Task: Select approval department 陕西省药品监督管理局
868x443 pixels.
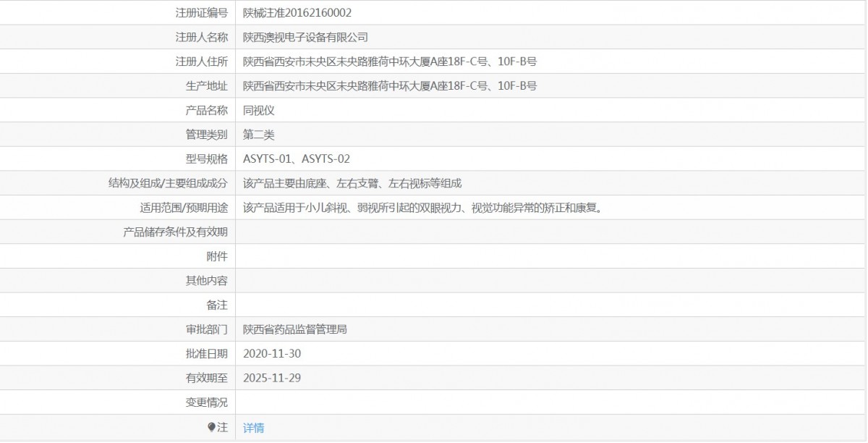Action: 295,329
